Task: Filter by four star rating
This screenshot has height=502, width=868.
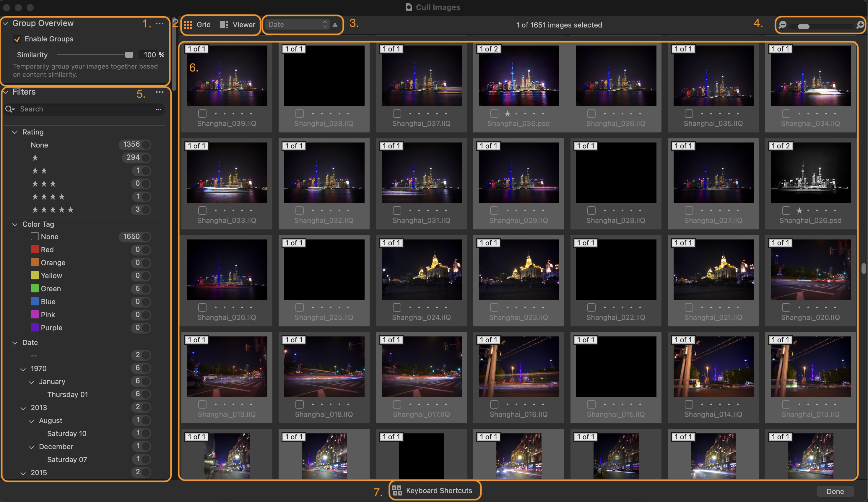Action: click(x=48, y=197)
